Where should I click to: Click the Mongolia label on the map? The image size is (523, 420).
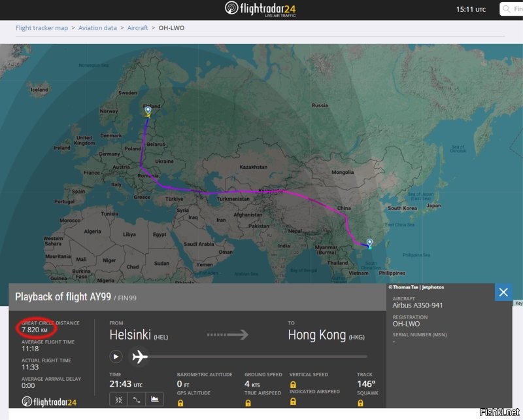tap(343, 172)
